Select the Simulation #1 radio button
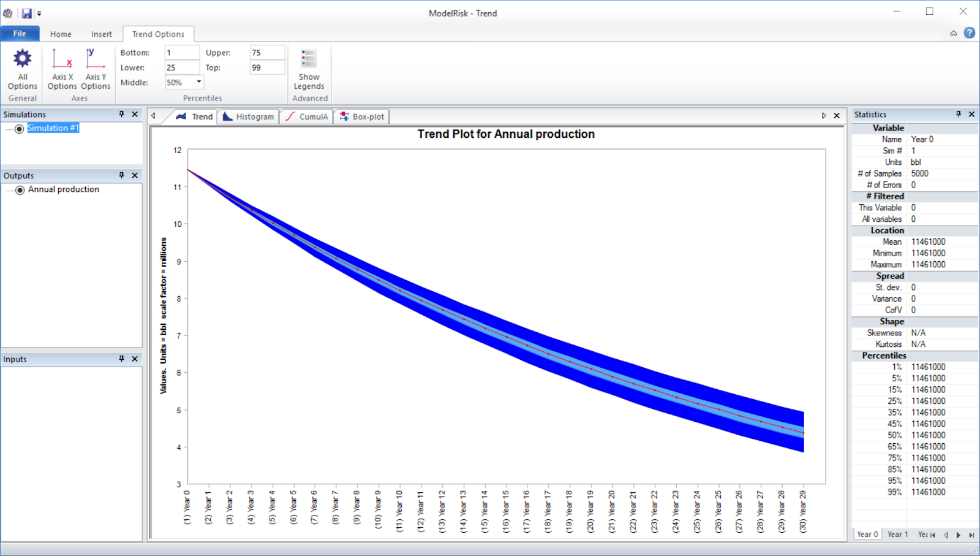980x556 pixels. tap(19, 128)
